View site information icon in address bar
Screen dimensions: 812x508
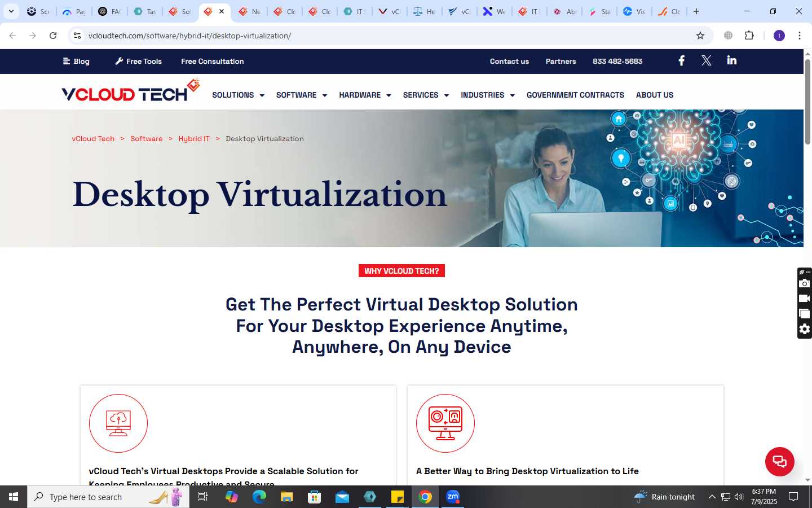77,36
